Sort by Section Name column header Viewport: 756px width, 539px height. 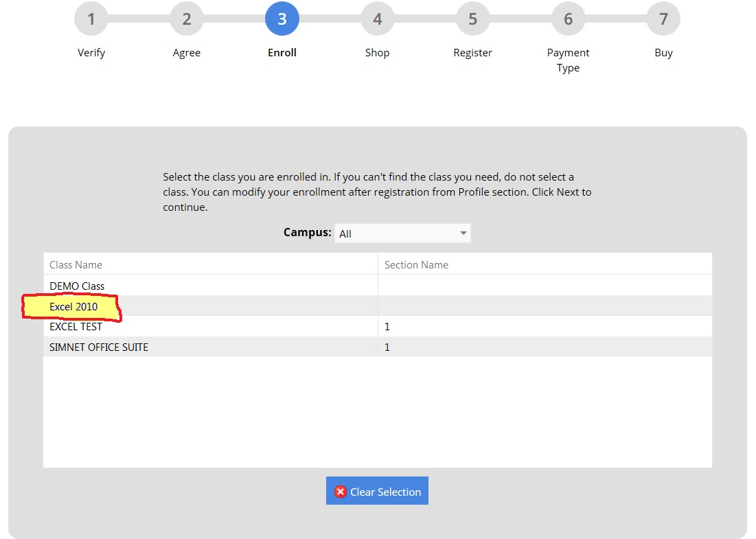click(x=545, y=264)
